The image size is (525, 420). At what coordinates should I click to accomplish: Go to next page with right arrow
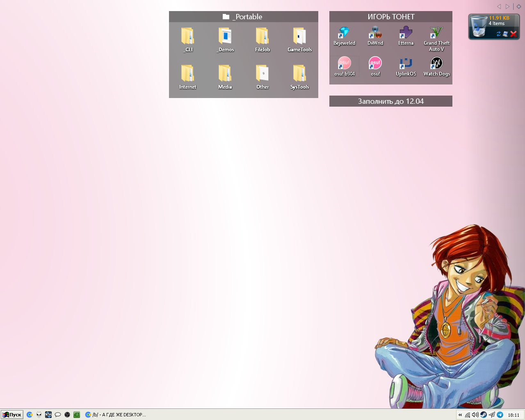tap(507, 7)
